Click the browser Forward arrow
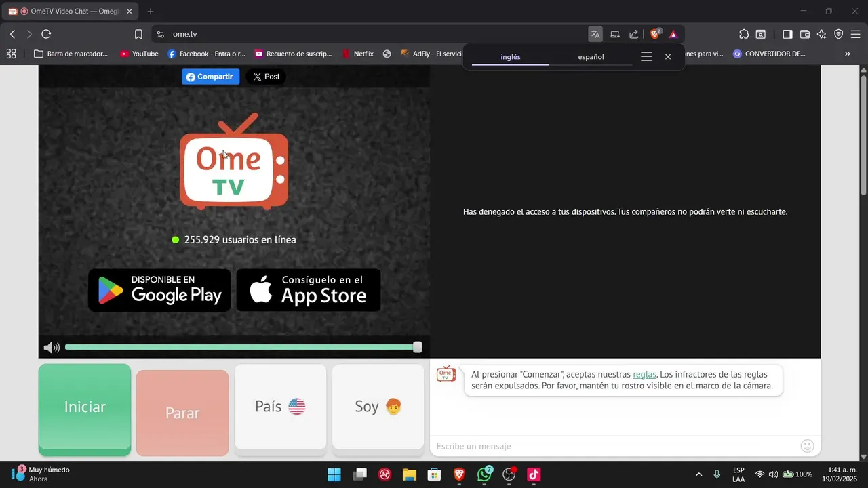 pyautogui.click(x=29, y=34)
